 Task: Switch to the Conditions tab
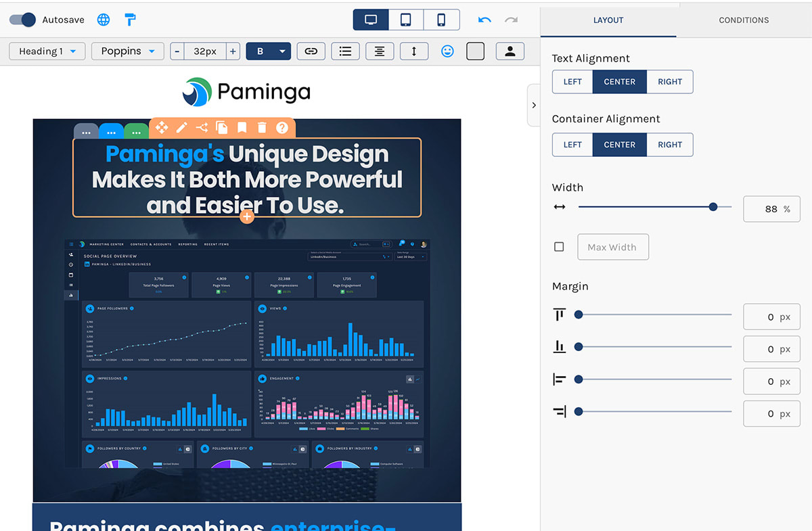click(744, 20)
